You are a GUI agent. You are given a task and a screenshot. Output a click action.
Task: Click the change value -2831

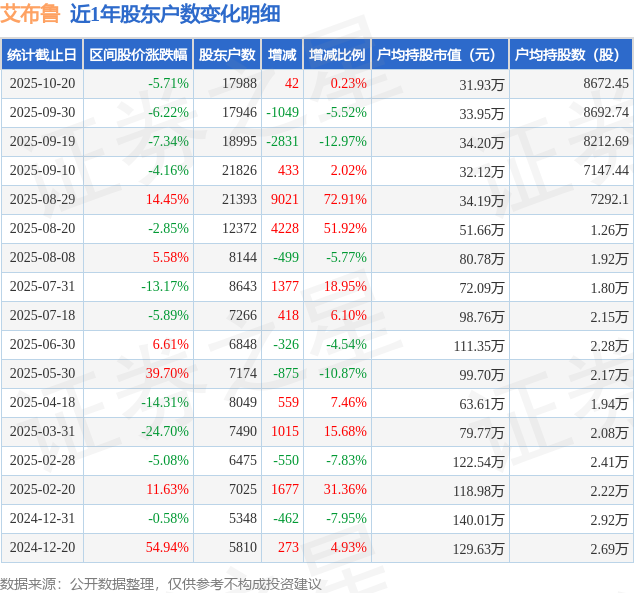[x=282, y=141]
